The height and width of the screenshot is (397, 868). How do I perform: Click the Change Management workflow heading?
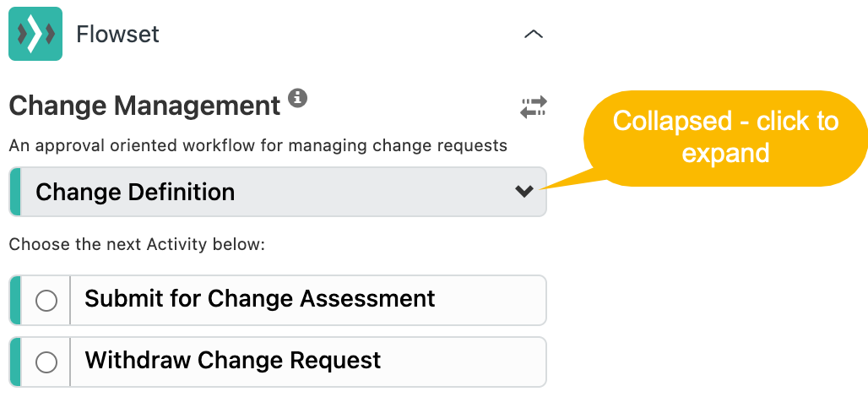tap(145, 106)
